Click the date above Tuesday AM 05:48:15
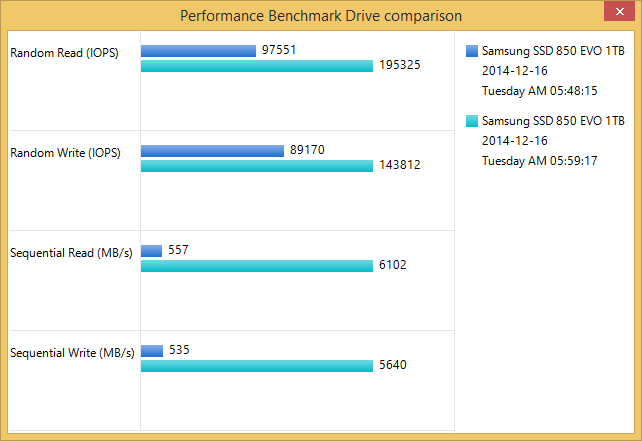Screen dimensions: 642x441 (515, 71)
